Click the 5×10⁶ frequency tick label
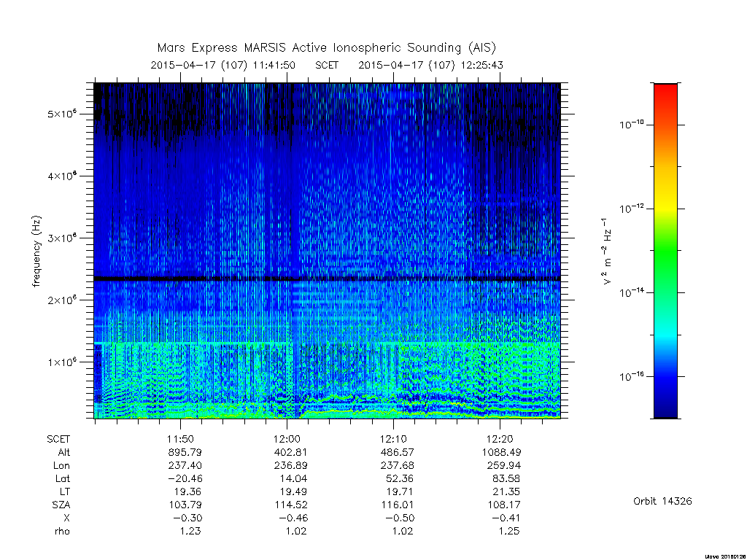Image resolution: width=747 pixels, height=560 pixels. coord(62,114)
